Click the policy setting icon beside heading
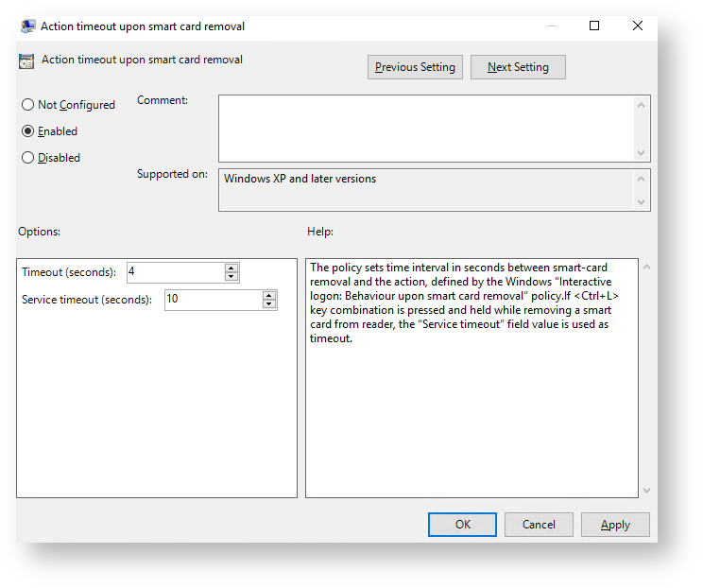This screenshot has height=588, width=703. click(27, 61)
